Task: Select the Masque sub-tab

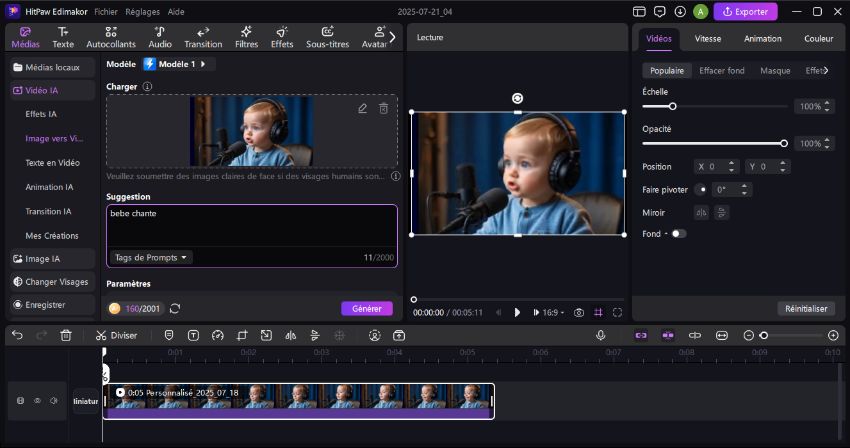Action: coord(775,71)
